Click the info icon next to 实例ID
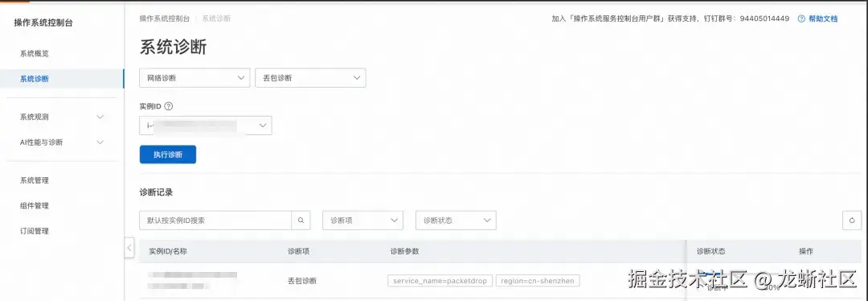The image size is (868, 301). pos(169,106)
